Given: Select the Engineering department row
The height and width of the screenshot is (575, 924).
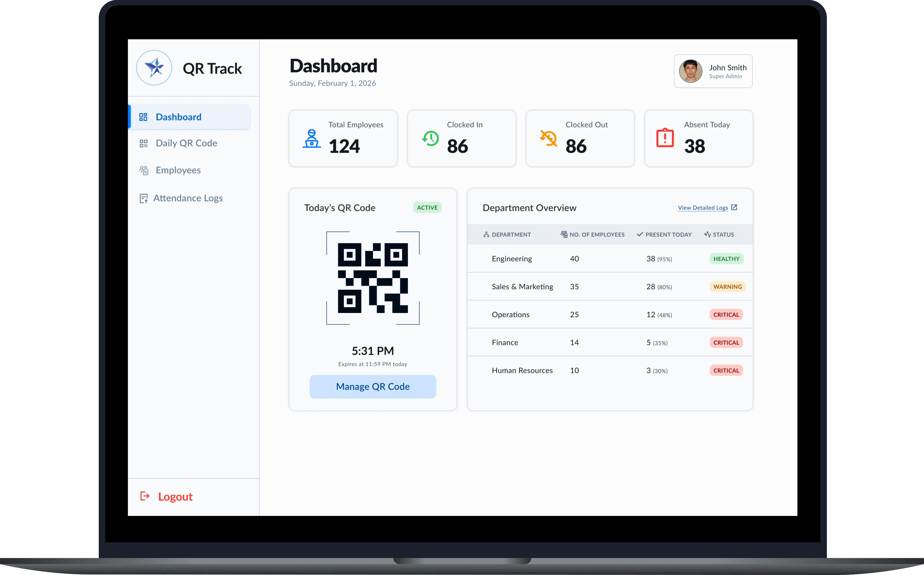Looking at the screenshot, I should tap(610, 259).
